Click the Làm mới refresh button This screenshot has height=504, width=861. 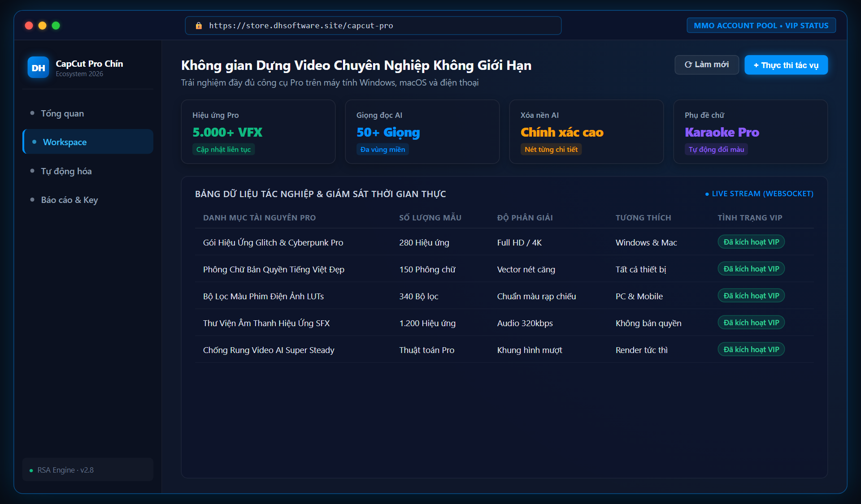[707, 65]
